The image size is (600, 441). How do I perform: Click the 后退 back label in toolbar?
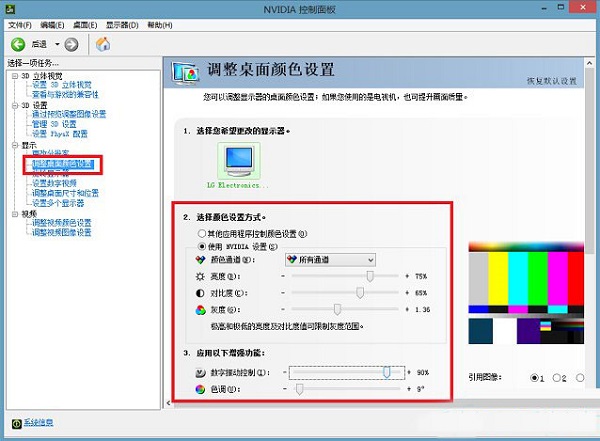click(x=39, y=44)
